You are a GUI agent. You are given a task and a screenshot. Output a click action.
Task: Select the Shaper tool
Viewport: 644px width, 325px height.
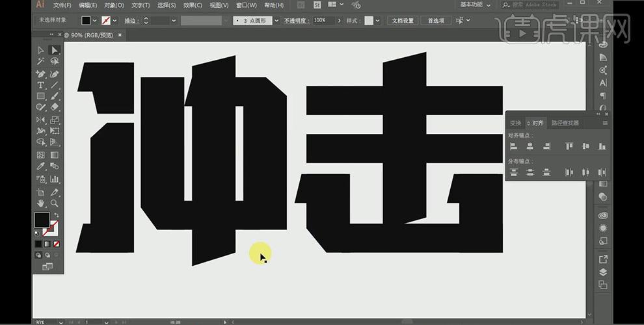[x=41, y=107]
